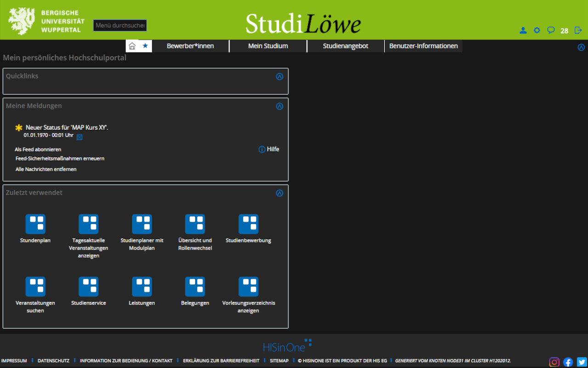Image resolution: width=588 pixels, height=368 pixels.
Task: Click the favorites star icon
Action: click(145, 46)
